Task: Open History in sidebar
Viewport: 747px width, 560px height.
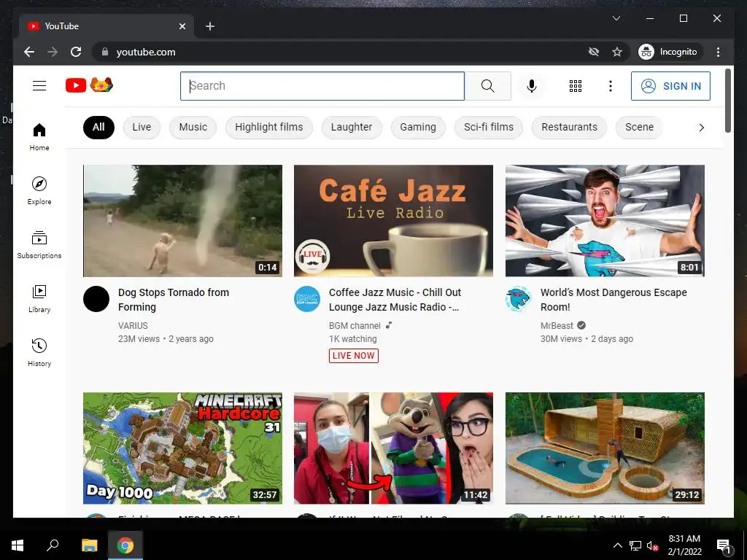Action: 39,352
